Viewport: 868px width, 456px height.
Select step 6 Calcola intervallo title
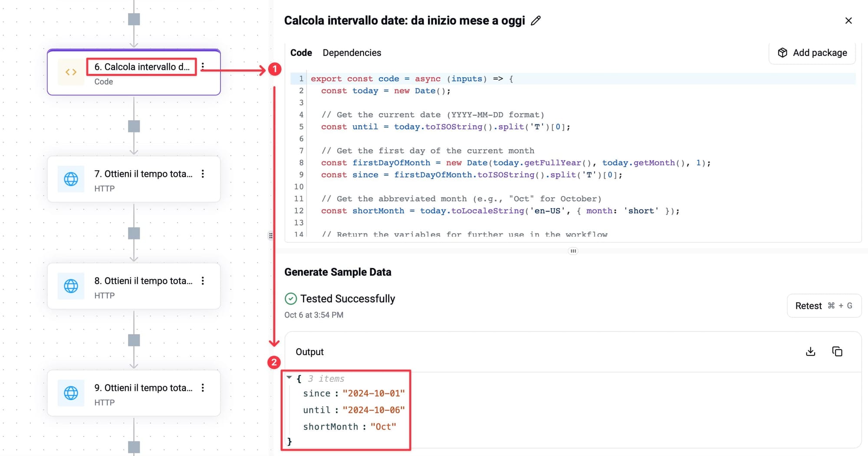142,67
